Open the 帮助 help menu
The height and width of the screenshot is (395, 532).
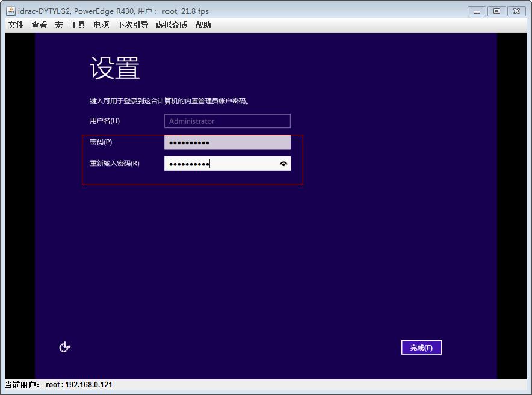203,25
